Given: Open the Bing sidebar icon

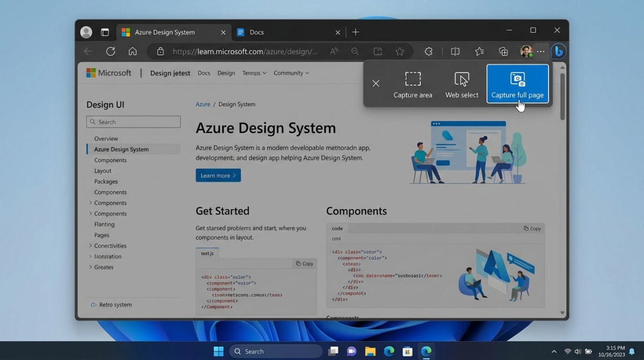Looking at the screenshot, I should 559,52.
